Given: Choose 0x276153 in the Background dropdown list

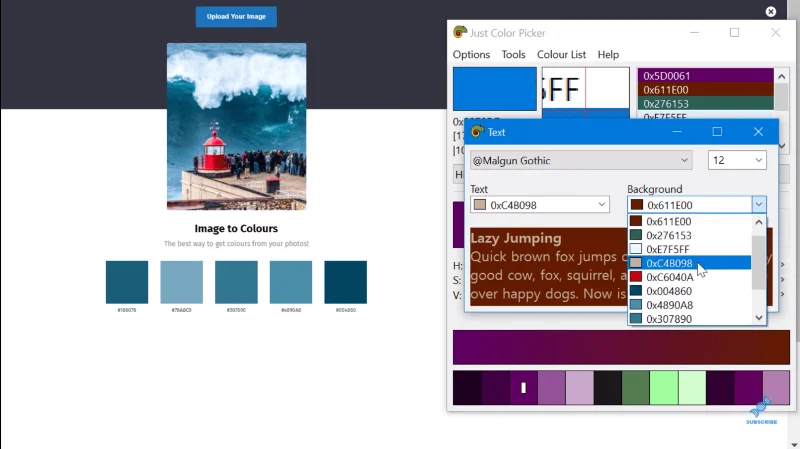Looking at the screenshot, I should (690, 235).
